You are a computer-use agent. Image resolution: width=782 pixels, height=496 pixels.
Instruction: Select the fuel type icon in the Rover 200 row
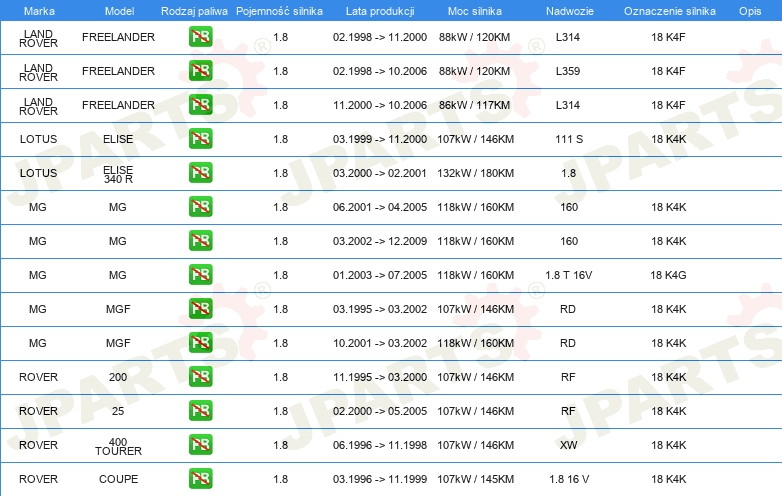pyautogui.click(x=200, y=377)
